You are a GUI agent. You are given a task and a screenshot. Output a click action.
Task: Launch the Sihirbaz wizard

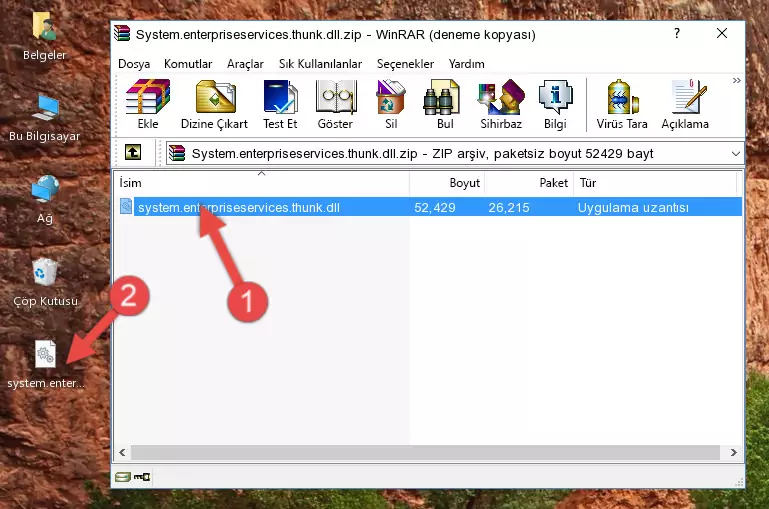(501, 104)
